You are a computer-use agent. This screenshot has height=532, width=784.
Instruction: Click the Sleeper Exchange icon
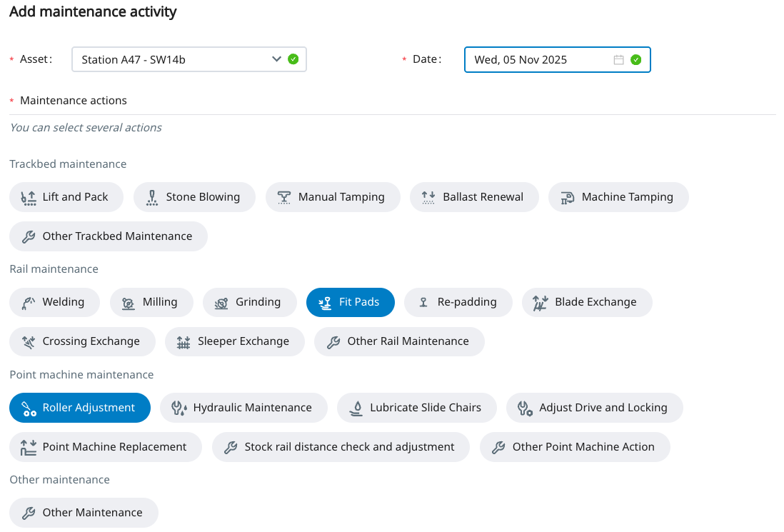[184, 341]
